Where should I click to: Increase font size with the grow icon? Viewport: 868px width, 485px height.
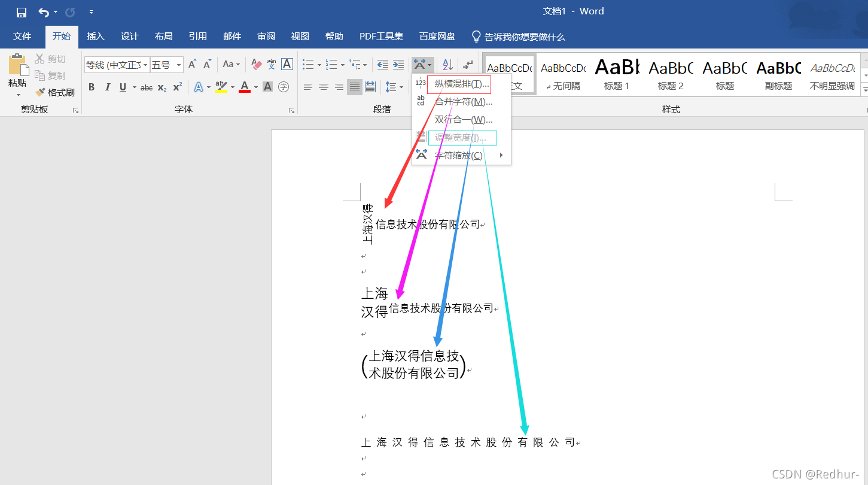(192, 65)
